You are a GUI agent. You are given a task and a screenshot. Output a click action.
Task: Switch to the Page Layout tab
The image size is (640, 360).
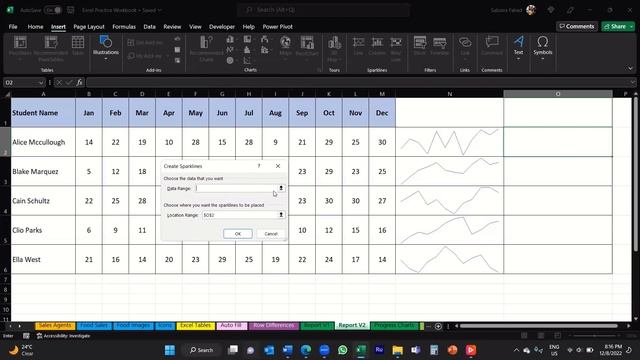[89, 27]
